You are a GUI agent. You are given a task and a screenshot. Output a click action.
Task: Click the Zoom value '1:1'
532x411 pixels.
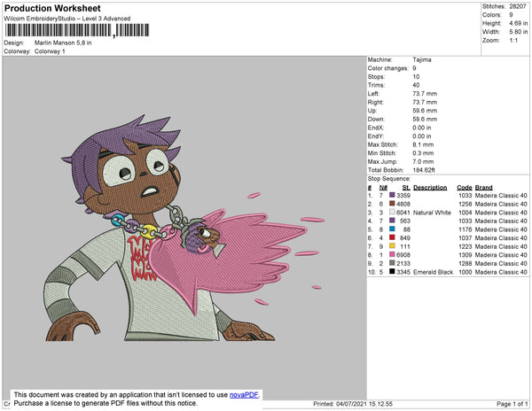(x=513, y=41)
